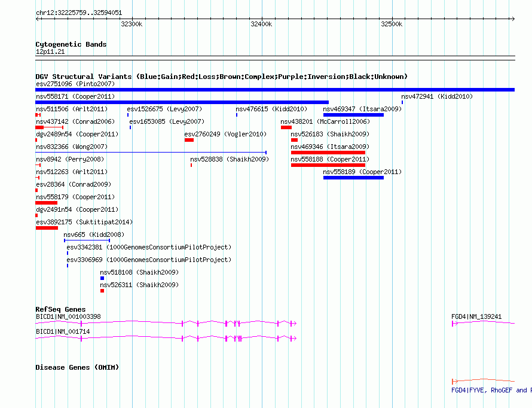Select the blue bar of esv2751096 gain variant
Screen dimensions: 532x408
pyautogui.click(x=275, y=90)
